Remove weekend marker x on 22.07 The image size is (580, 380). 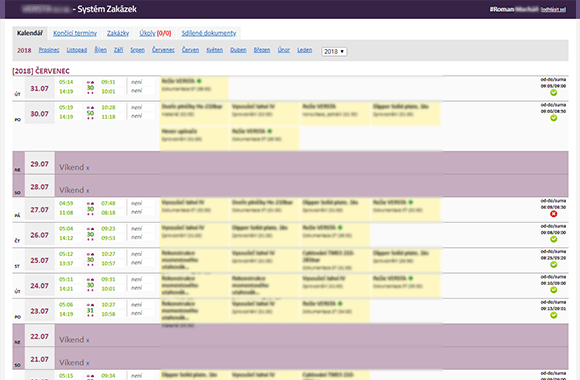click(x=88, y=340)
